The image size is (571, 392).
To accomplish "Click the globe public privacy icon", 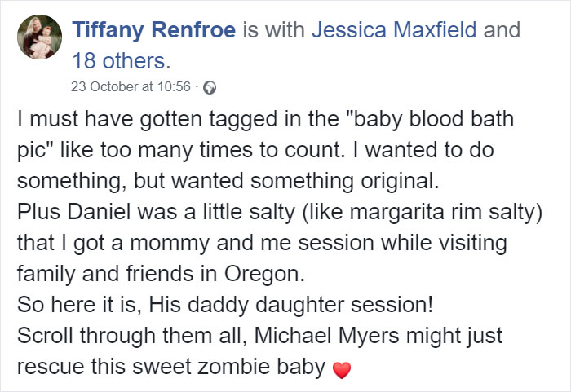I will [210, 88].
